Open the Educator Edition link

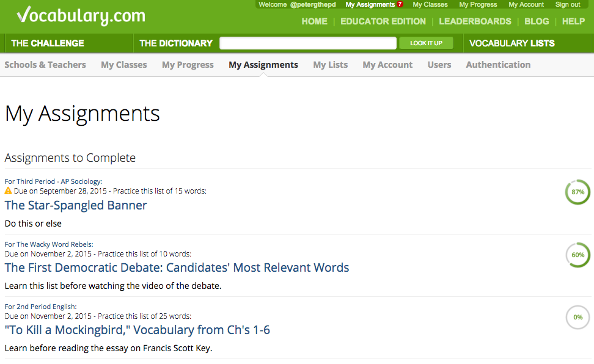tap(383, 21)
